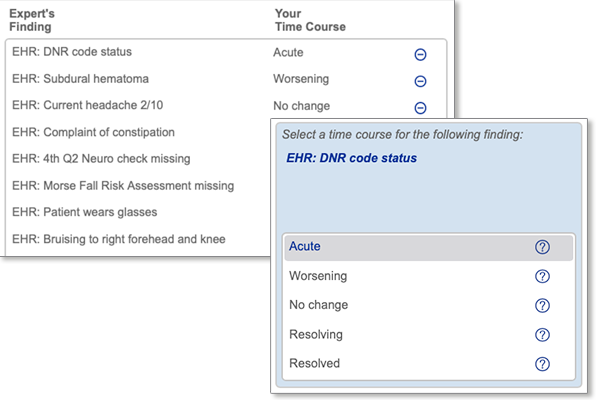
Task: Select finding EHR: Complaint of constipation
Action: pyautogui.click(x=93, y=132)
